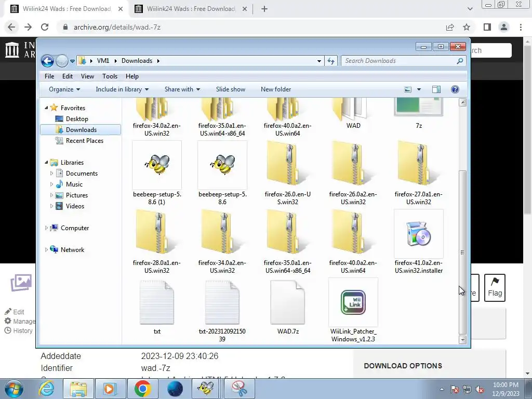
Task: Click the Explorer forward navigation arrow
Action: point(62,61)
